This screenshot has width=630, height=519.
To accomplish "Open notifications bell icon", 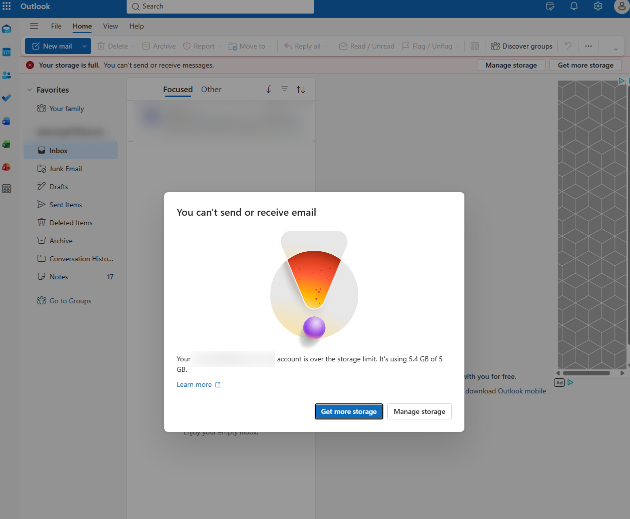I will click(574, 6).
